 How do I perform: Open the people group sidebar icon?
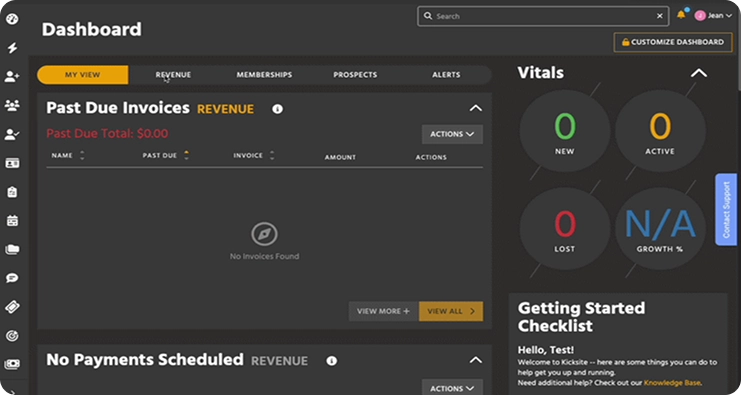tap(12, 106)
